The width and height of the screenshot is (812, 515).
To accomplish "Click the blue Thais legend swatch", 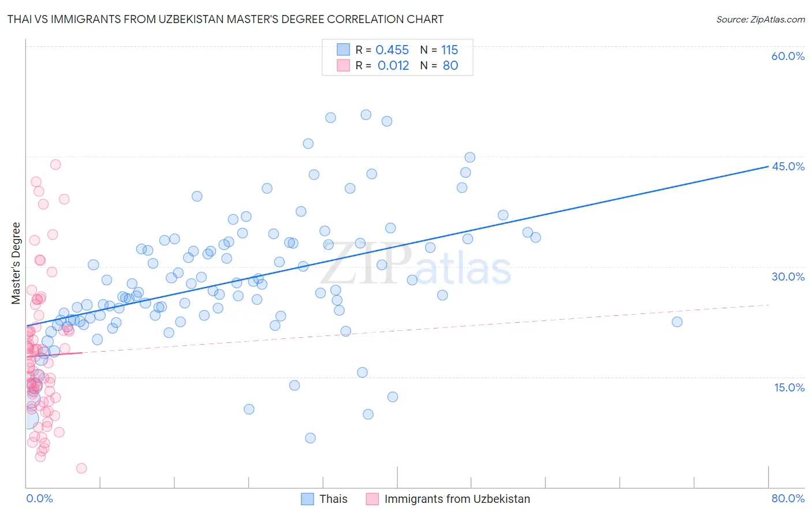I will pyautogui.click(x=308, y=499).
